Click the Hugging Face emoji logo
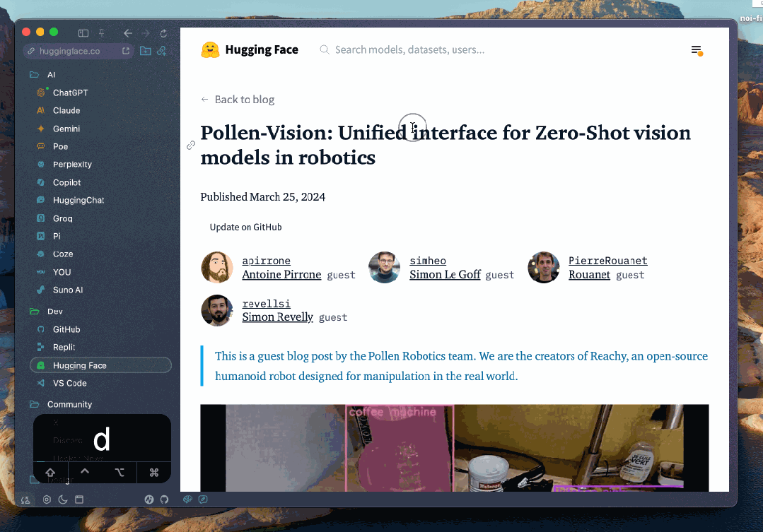Viewport: 763px width, 532px height. (210, 49)
